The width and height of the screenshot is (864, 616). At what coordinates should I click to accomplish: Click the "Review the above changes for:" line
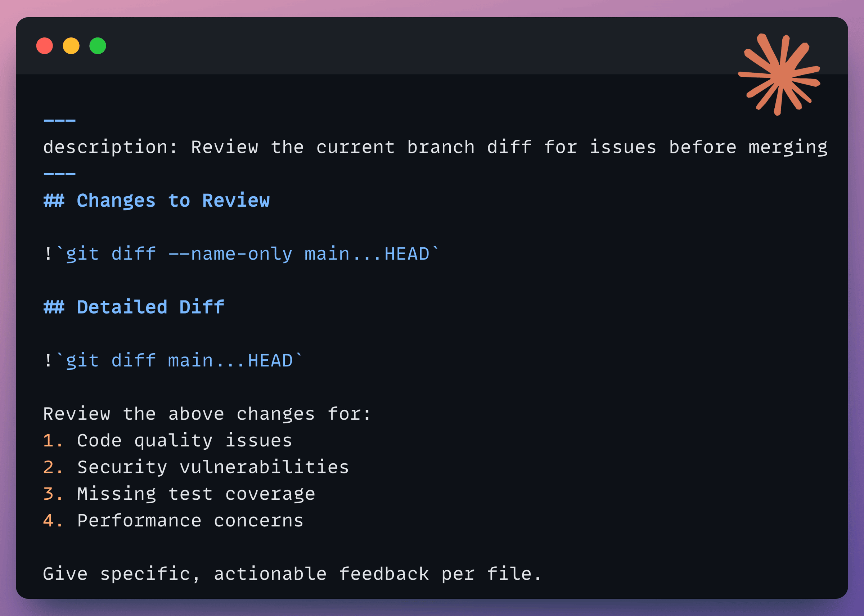point(207,414)
